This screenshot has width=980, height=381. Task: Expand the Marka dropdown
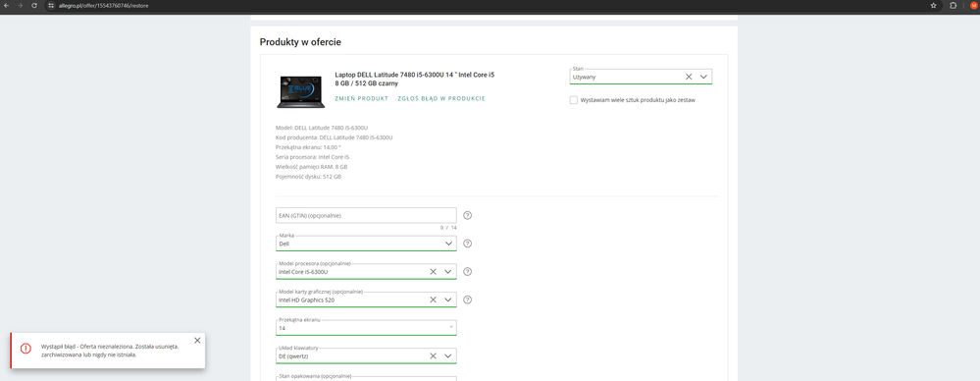448,244
